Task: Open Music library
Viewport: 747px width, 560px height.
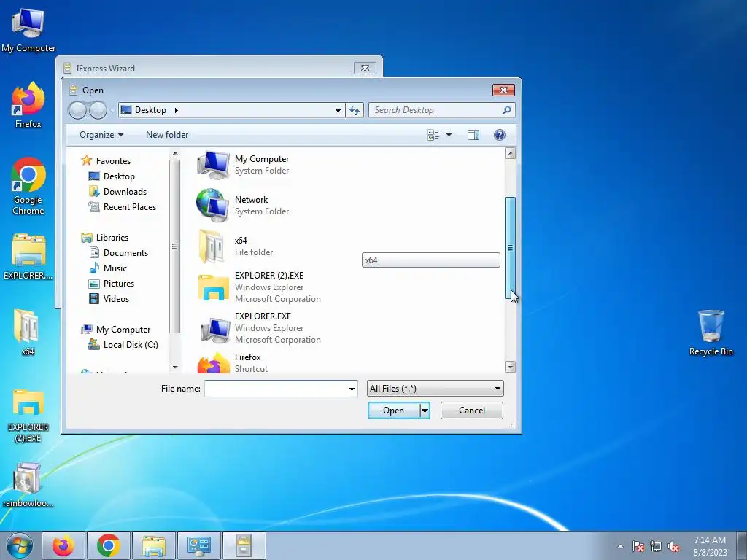Action: click(115, 268)
